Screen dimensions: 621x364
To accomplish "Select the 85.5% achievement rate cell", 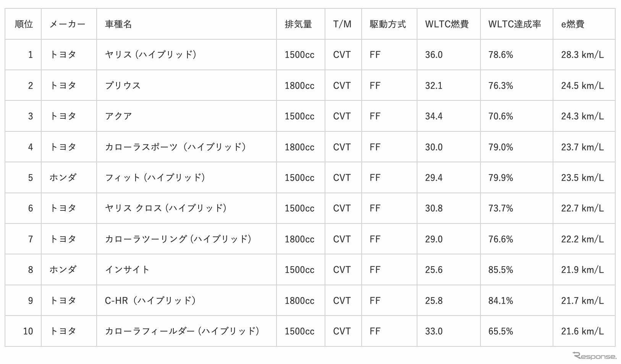I will click(500, 270).
